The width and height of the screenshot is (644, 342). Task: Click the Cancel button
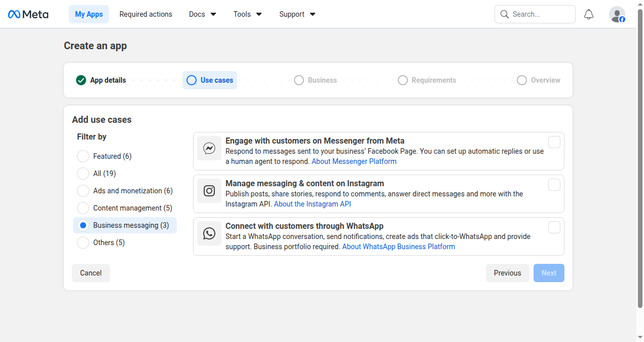coord(91,273)
